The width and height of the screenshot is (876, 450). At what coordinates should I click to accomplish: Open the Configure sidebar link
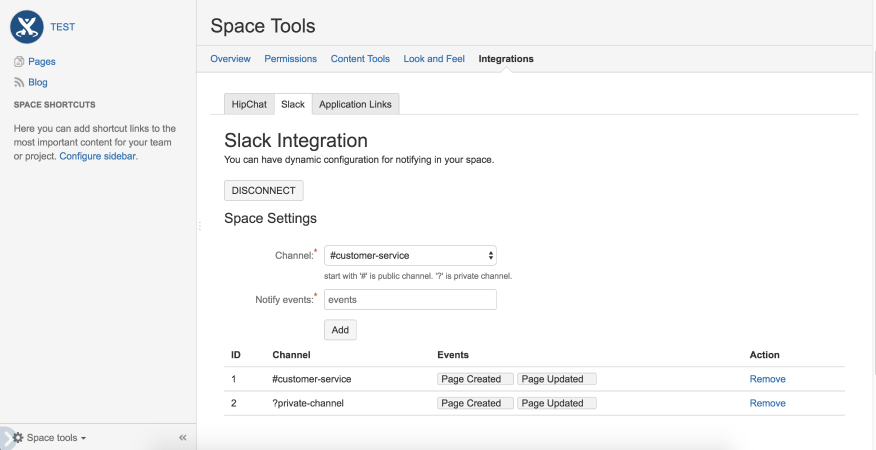(x=98, y=156)
